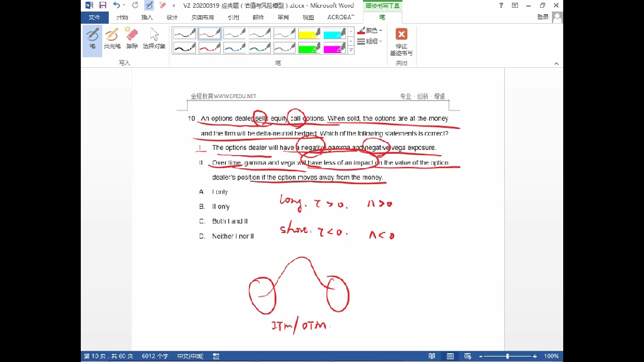
Task: Select the 擦除 eraser tool
Action: pyautogui.click(x=132, y=39)
